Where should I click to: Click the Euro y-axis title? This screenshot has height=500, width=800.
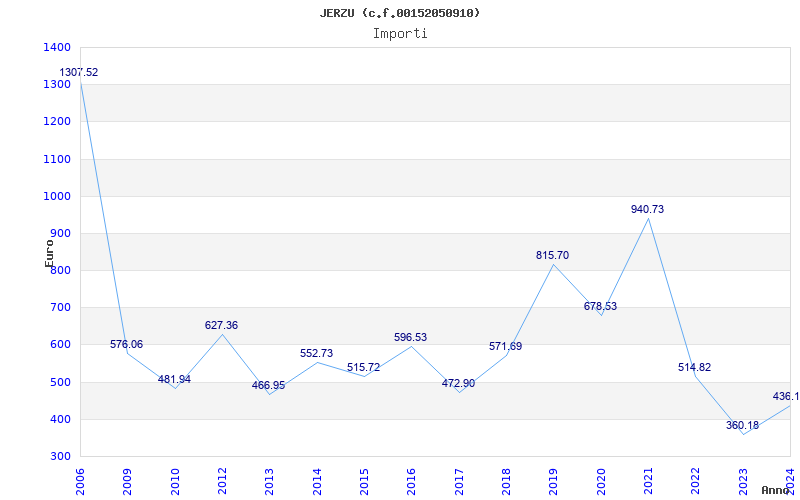[49, 254]
